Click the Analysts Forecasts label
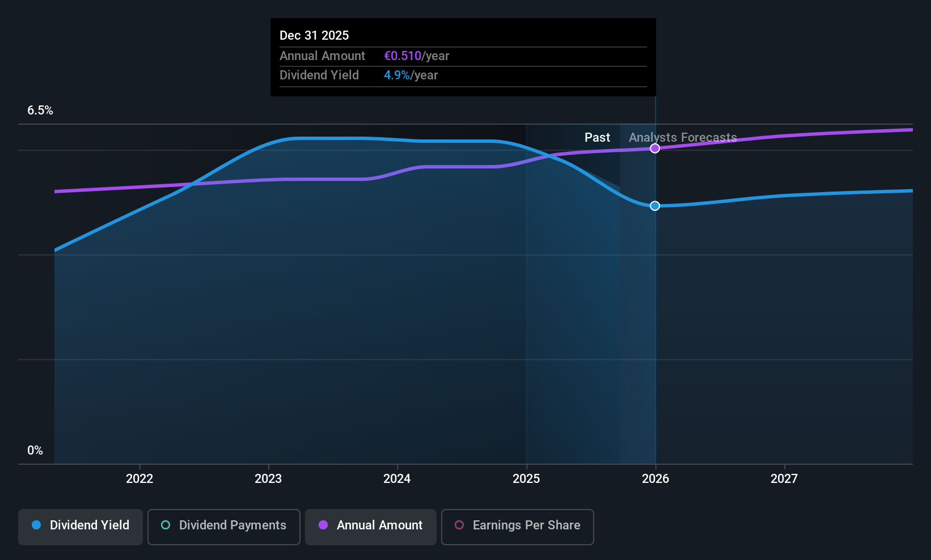Screen dimensions: 931x560 click(x=683, y=138)
